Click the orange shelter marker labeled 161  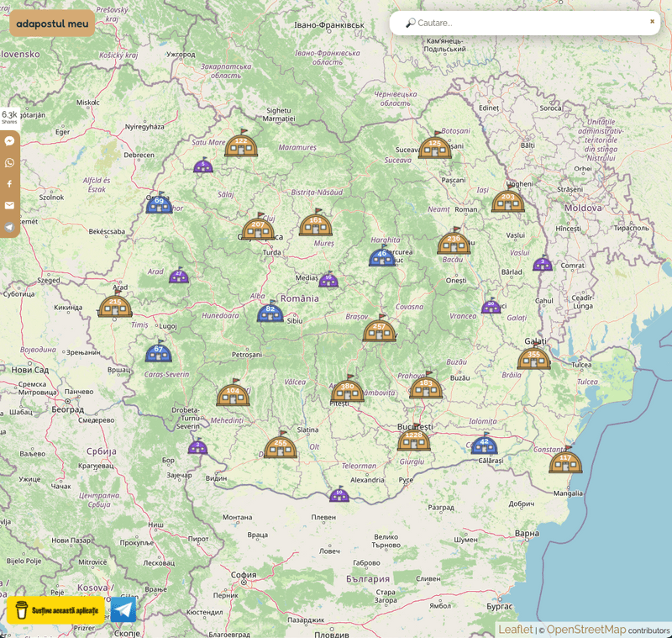coord(316,223)
